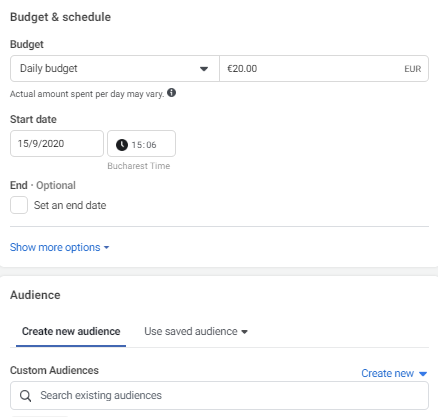Viewport: 438px width, 417px height.
Task: Click the arrow beside Use saved audience
Action: [244, 332]
